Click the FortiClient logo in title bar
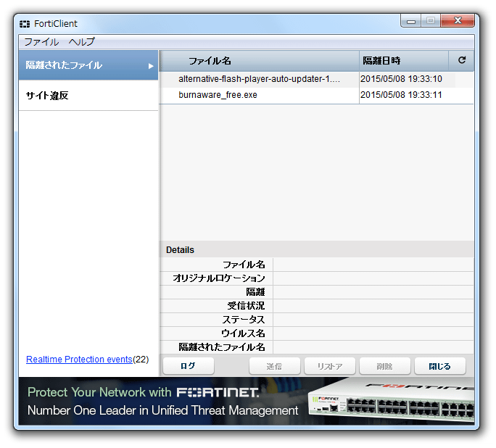 pos(25,24)
